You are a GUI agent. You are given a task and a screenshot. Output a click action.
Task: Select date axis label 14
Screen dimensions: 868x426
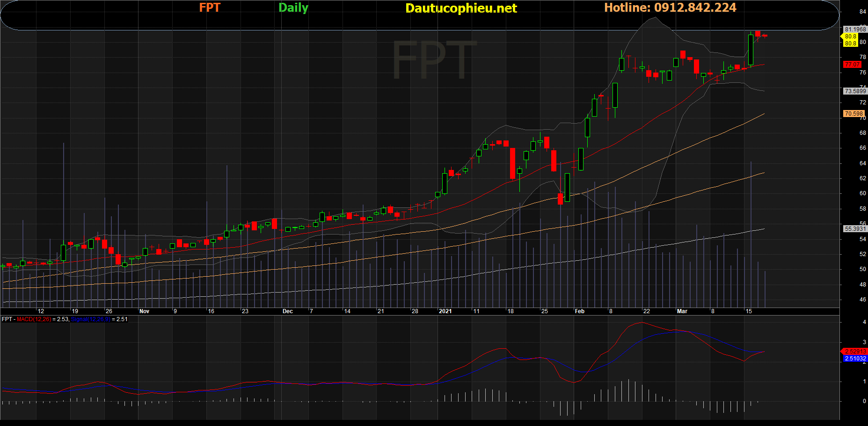click(x=347, y=311)
